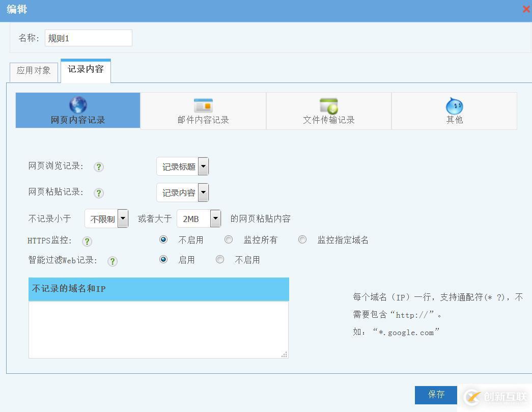532x412 pixels.
Task: Switch to the 应用对象 tab
Action: pos(33,71)
